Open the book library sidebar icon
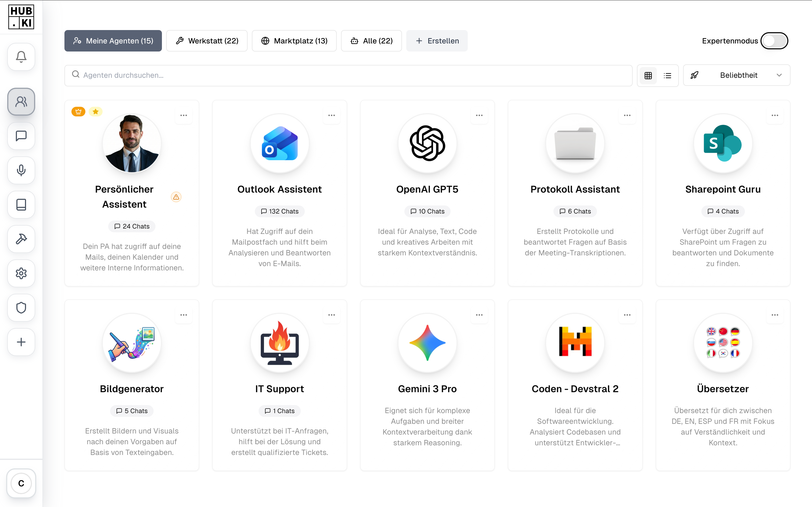The image size is (812, 507). pos(21,204)
